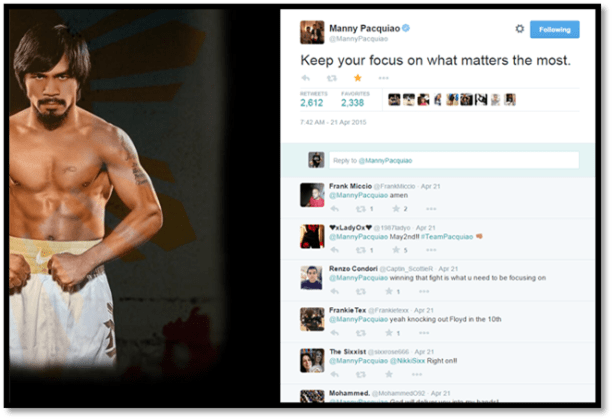Click the Reply to @MannyPacquiao input field
This screenshot has width=613, height=420.
pos(453,160)
